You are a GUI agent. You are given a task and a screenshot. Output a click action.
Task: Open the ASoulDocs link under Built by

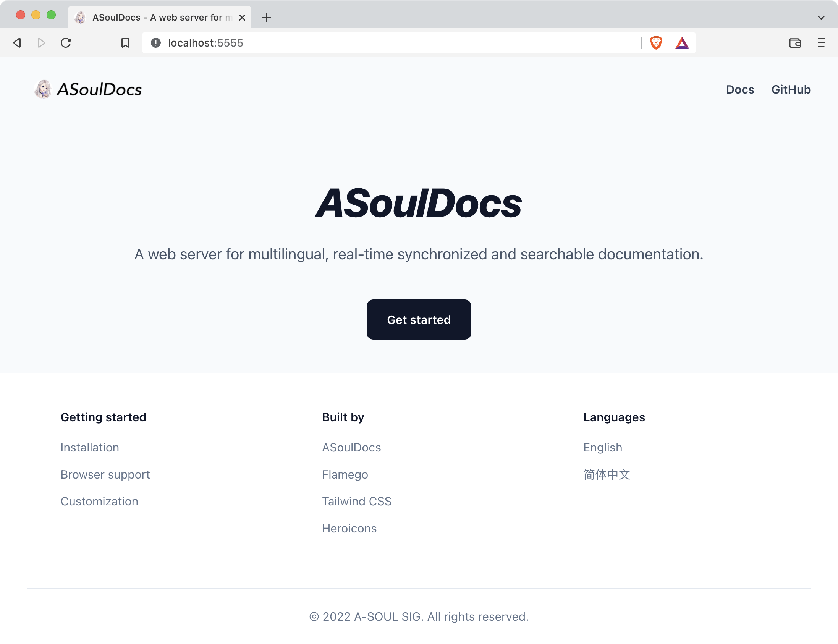351,447
